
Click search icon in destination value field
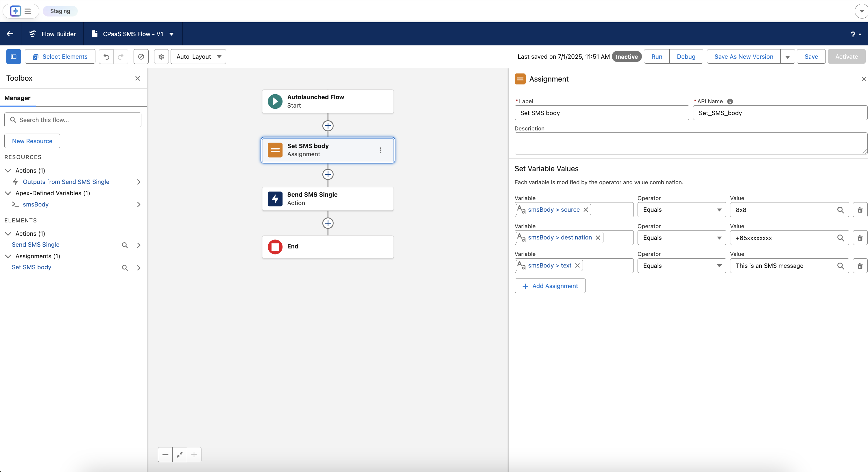click(x=840, y=238)
